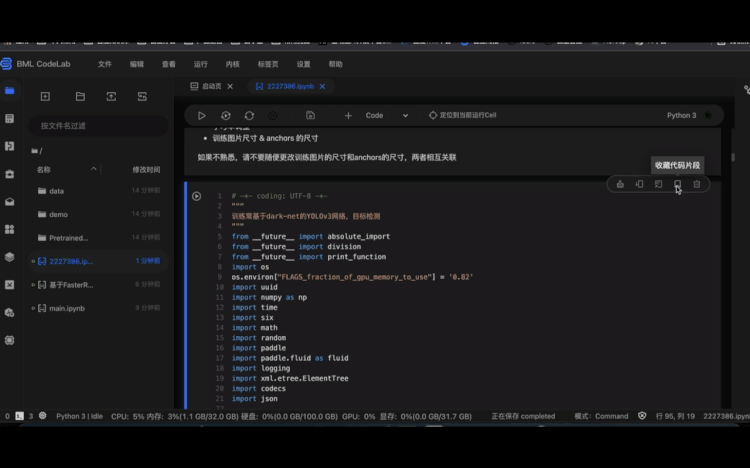The image size is (750, 468).
Task: Save the notebook with disk icon
Action: [x=310, y=115]
